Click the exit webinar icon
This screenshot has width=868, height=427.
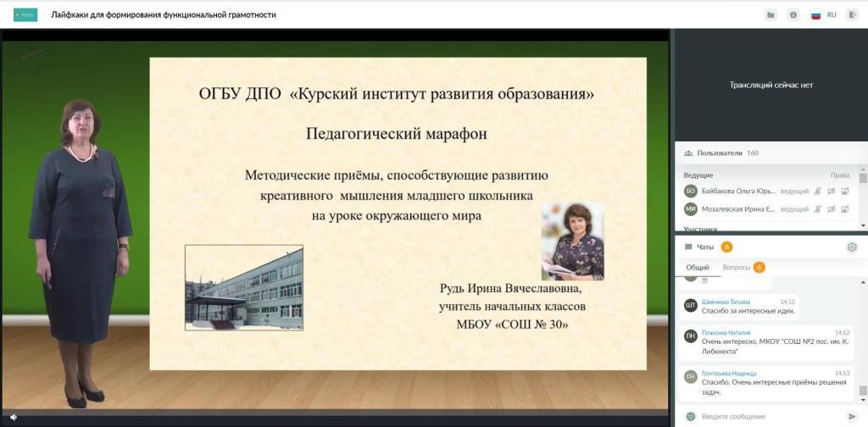tap(852, 15)
